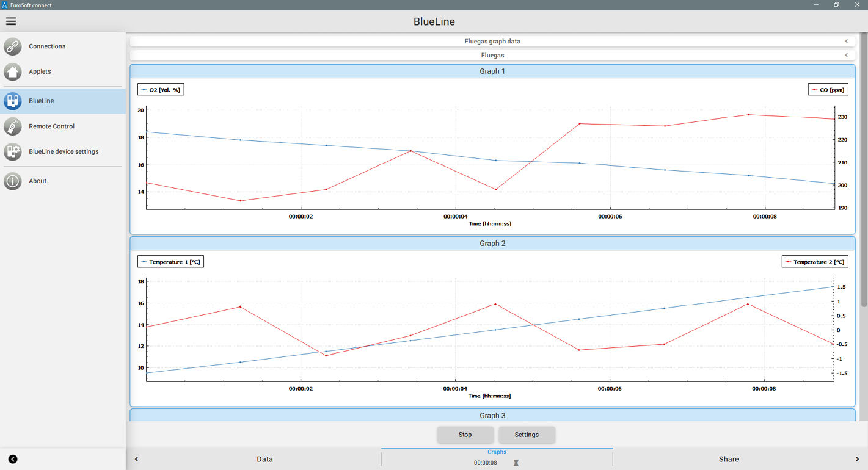Click the BlueLine device icon
This screenshot has width=868, height=470.
(x=13, y=101)
